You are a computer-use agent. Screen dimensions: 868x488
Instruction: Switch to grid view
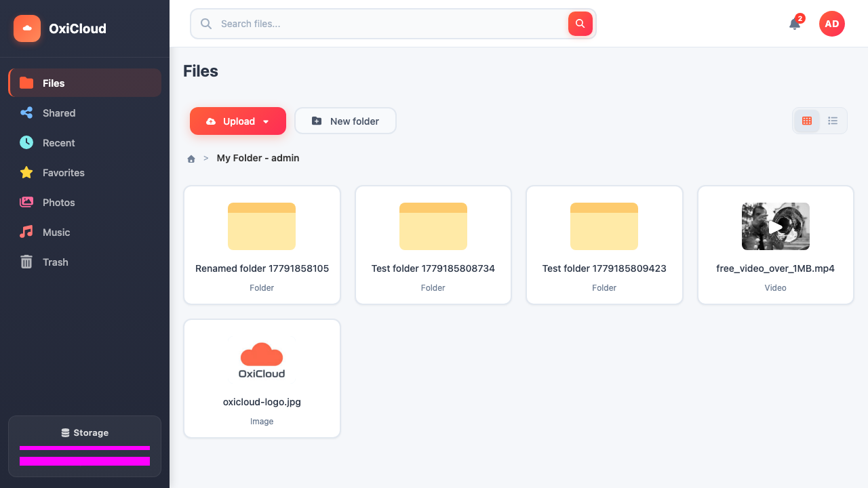point(807,121)
